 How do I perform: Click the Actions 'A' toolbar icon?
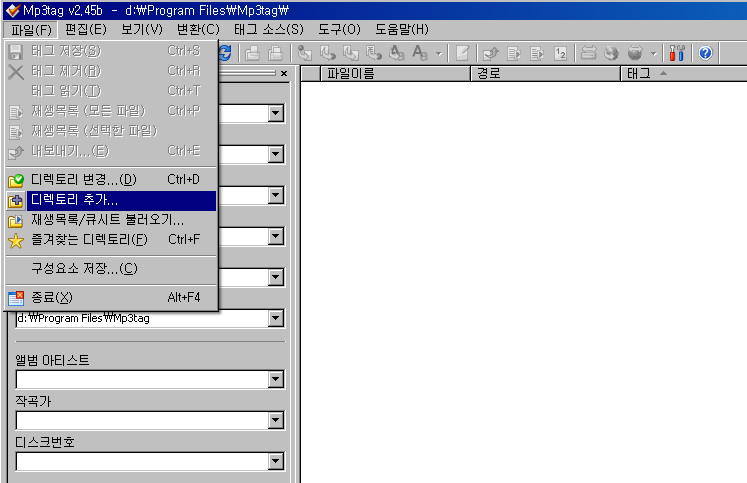420,53
